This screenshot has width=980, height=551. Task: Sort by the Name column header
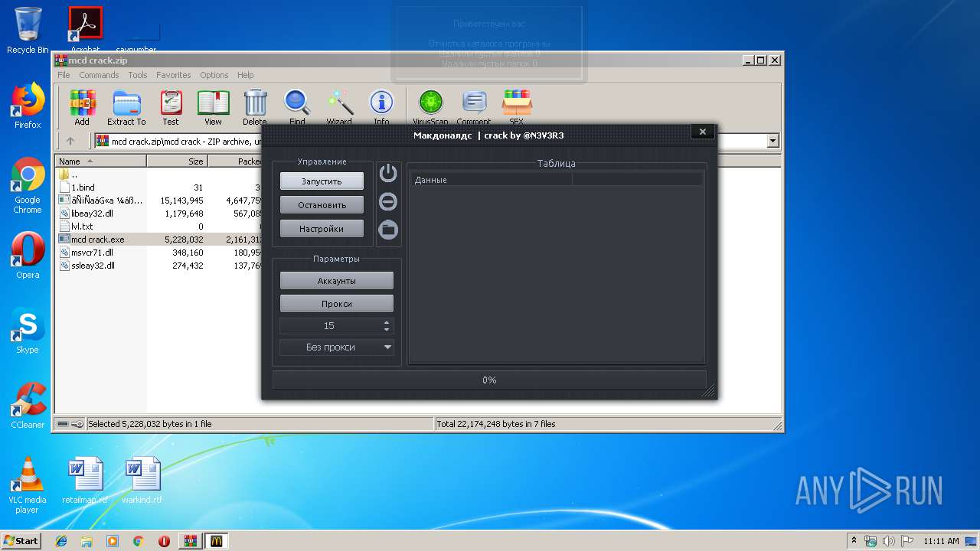point(100,161)
